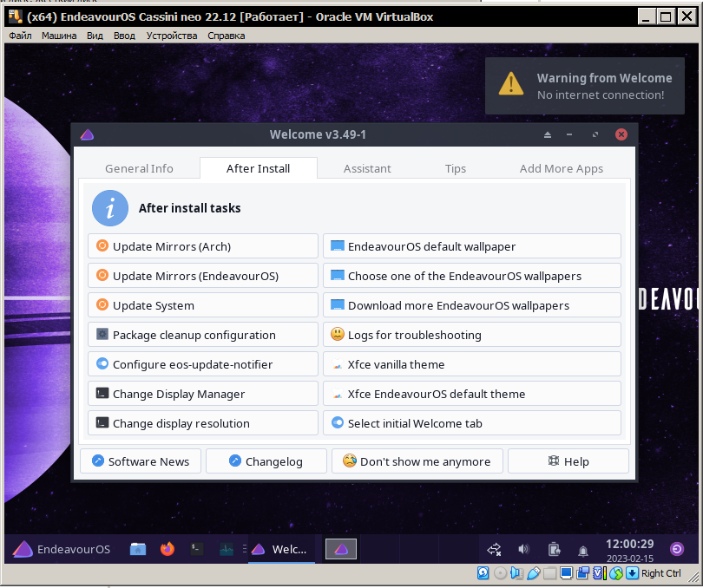Click Don't show me anymore
The image size is (703, 588).
pos(417,461)
